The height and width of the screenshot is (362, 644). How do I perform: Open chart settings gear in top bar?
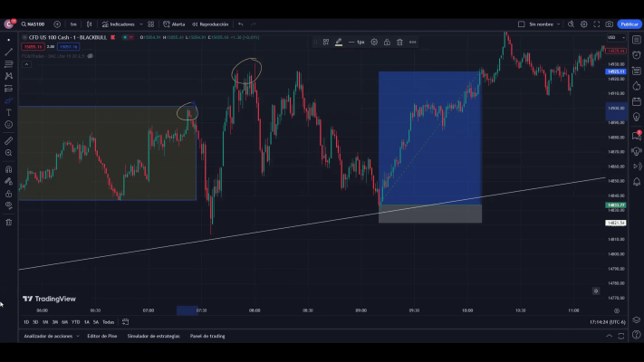pyautogui.click(x=584, y=24)
